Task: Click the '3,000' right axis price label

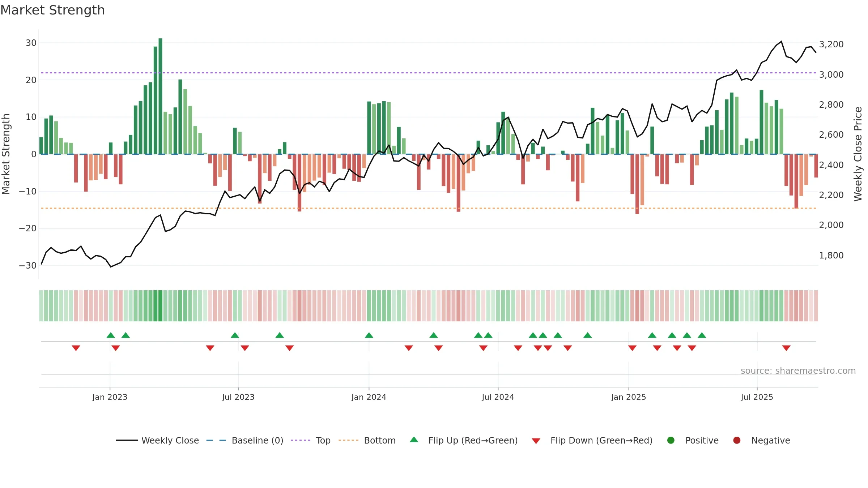Action: click(x=831, y=75)
